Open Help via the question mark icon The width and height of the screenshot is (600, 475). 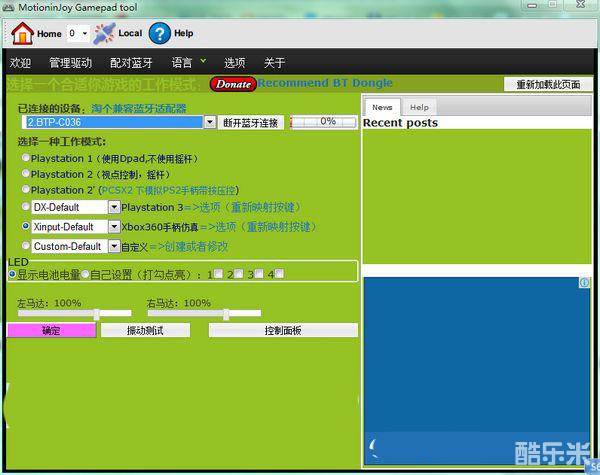[x=160, y=33]
